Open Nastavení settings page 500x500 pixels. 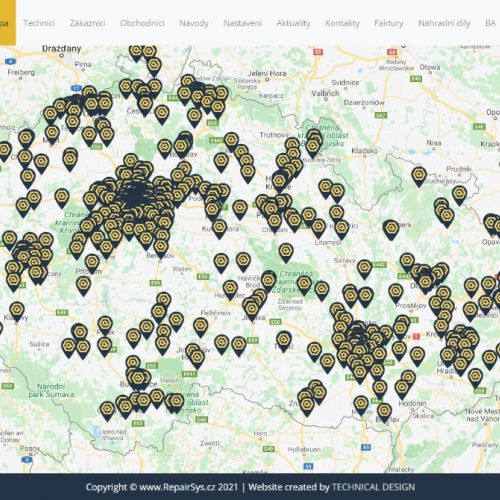click(x=242, y=23)
